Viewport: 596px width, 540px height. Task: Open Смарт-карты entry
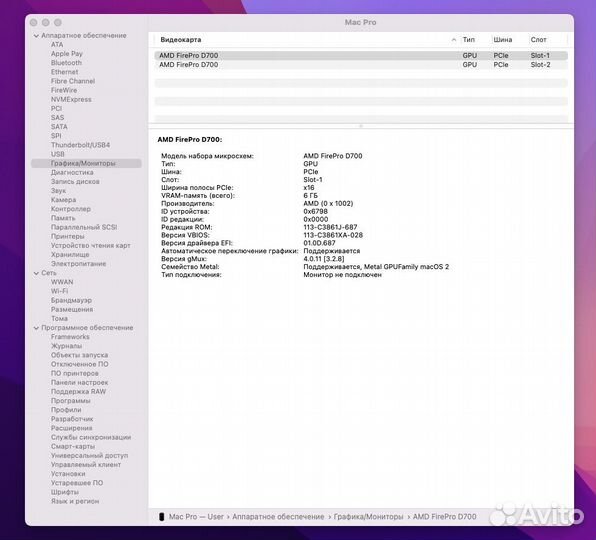(x=73, y=446)
